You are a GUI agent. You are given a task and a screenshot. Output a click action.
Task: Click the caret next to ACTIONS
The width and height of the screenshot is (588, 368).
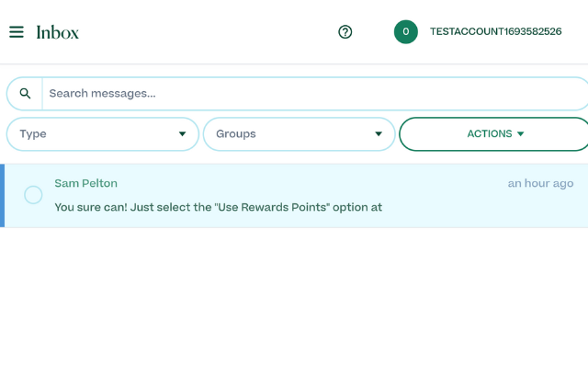521,134
